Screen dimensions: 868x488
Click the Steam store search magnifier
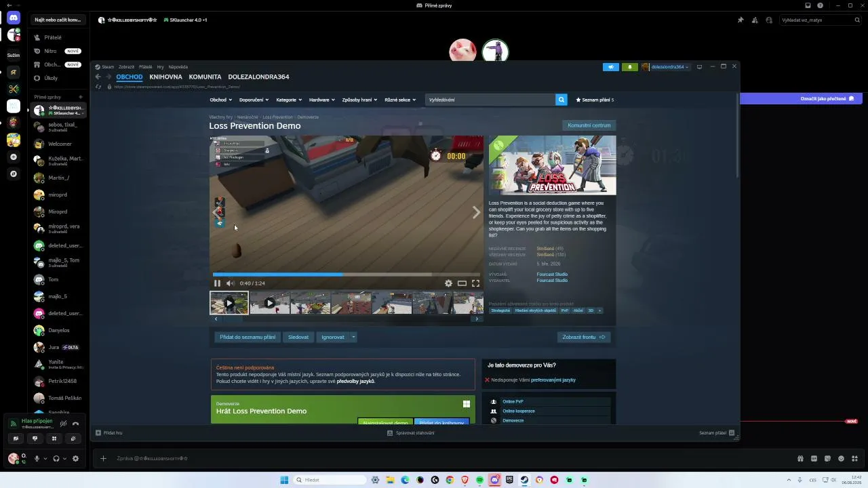561,100
